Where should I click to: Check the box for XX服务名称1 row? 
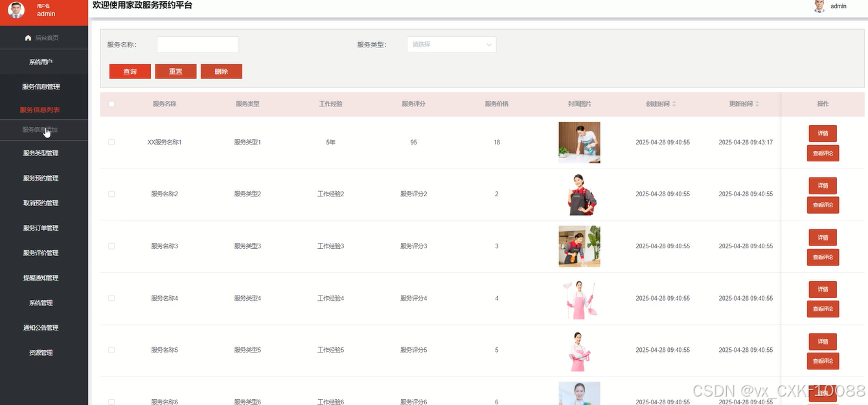111,142
